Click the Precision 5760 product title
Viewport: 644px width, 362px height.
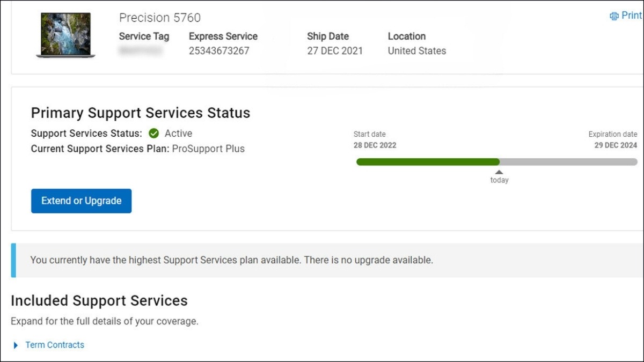coord(160,18)
